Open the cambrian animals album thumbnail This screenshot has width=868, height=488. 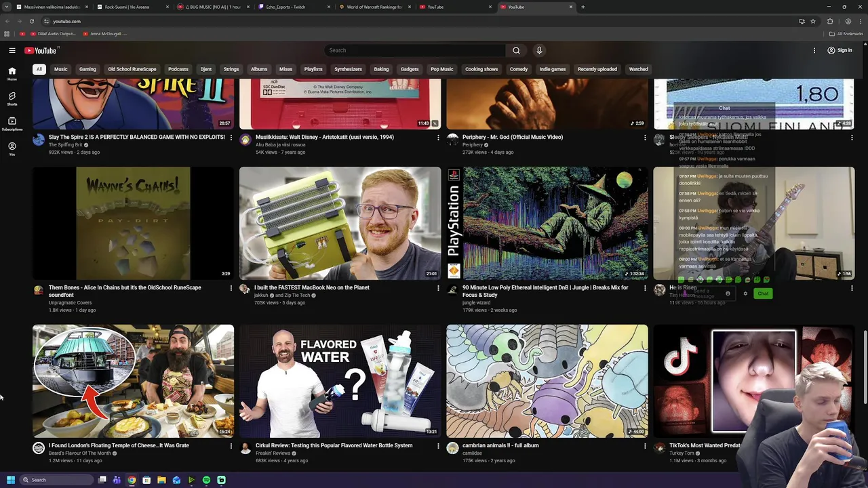547,381
